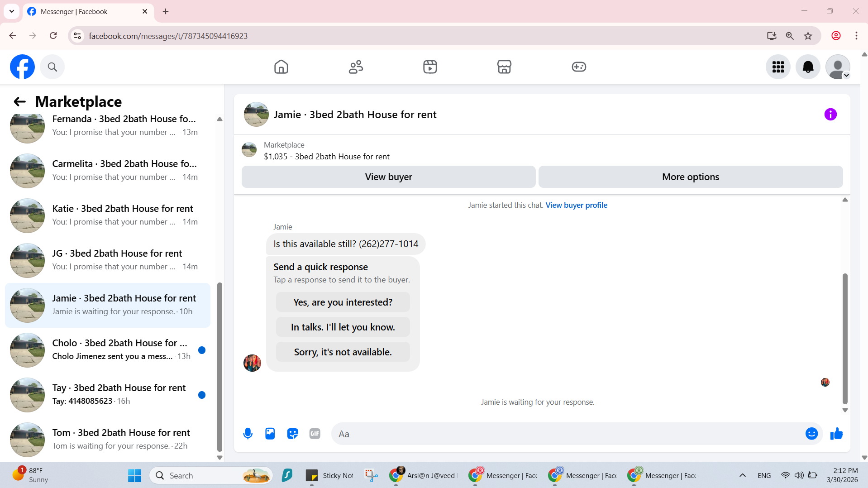Open a new browser tab
Viewport: 868px width, 488px height.
tap(166, 11)
